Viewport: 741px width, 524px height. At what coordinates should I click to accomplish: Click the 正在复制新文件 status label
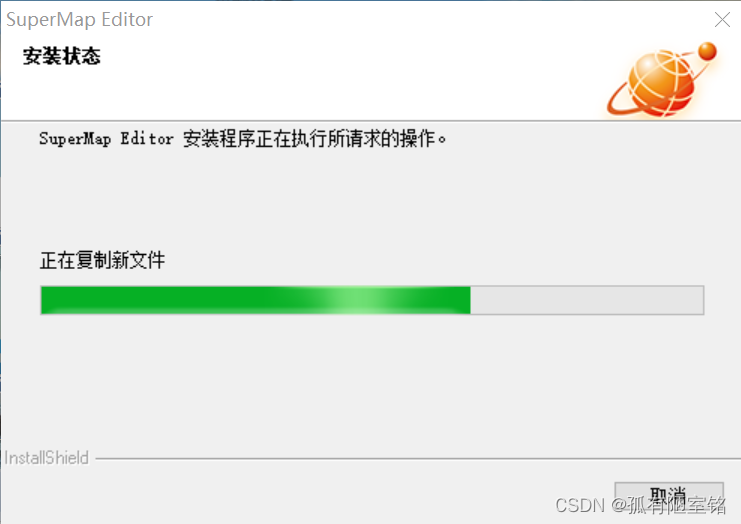tap(102, 260)
